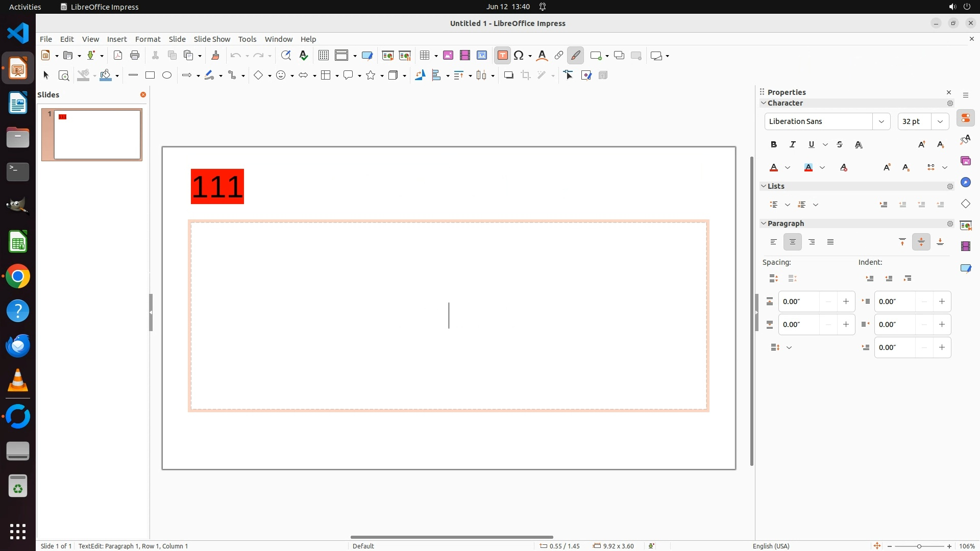Open the Slide Show menu
Viewport: 980px width, 551px height.
click(x=212, y=39)
